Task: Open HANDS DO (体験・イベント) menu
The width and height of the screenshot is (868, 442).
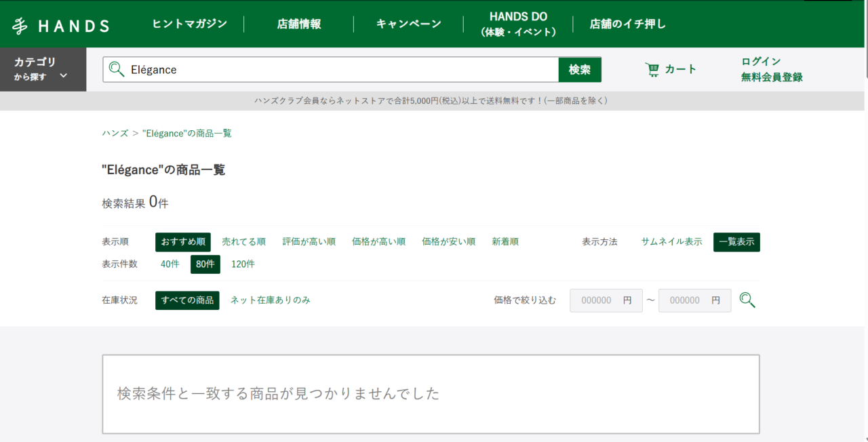Action: (518, 24)
